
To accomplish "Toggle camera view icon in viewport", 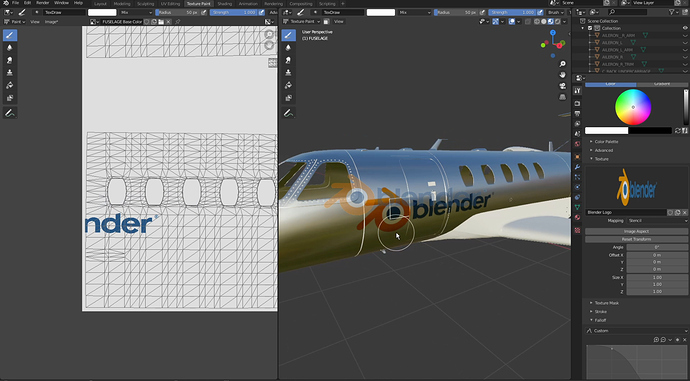I will 562,86.
